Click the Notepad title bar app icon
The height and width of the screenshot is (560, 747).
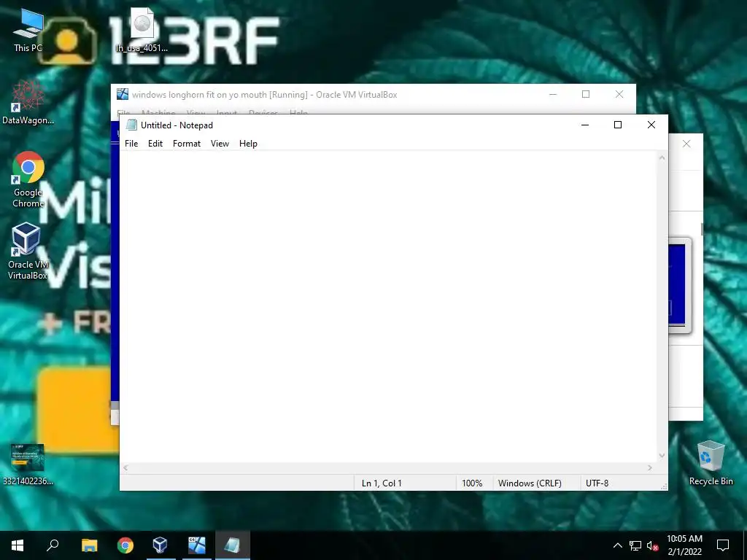click(131, 125)
